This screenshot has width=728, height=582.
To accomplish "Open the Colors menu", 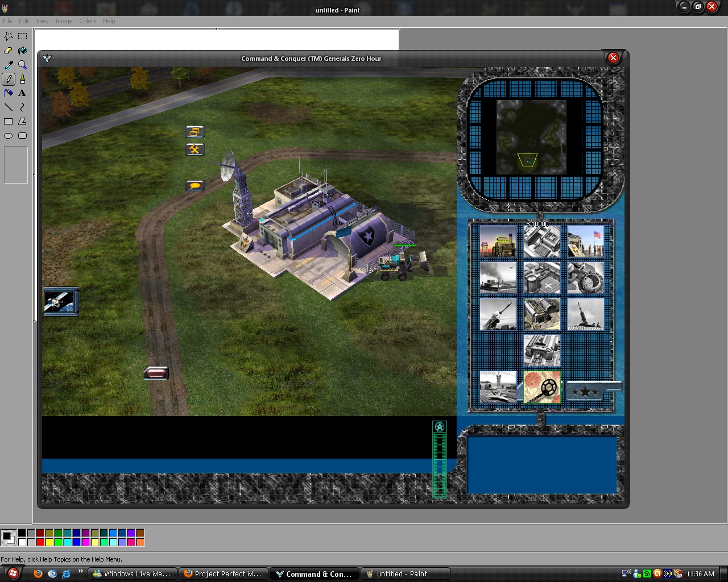I will point(88,21).
